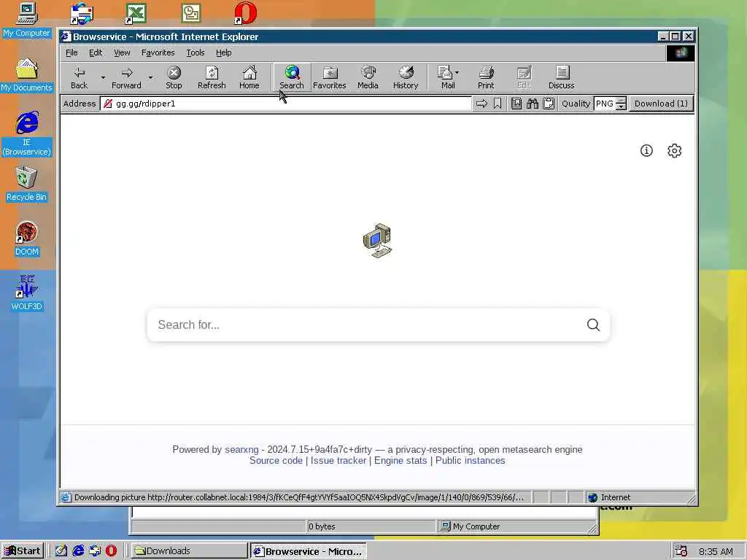Viewport: 747px width, 560px height.
Task: Open the SearXNG preferences gear icon
Action: [674, 150]
